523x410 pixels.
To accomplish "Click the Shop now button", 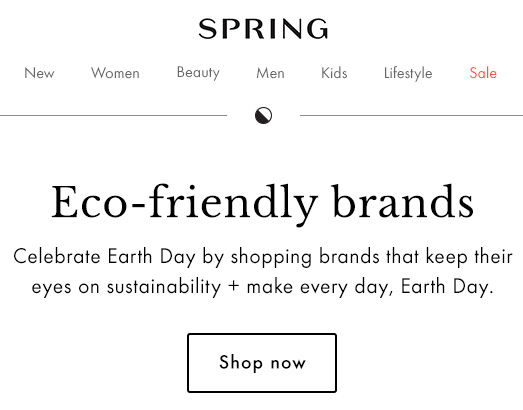I will [x=262, y=363].
